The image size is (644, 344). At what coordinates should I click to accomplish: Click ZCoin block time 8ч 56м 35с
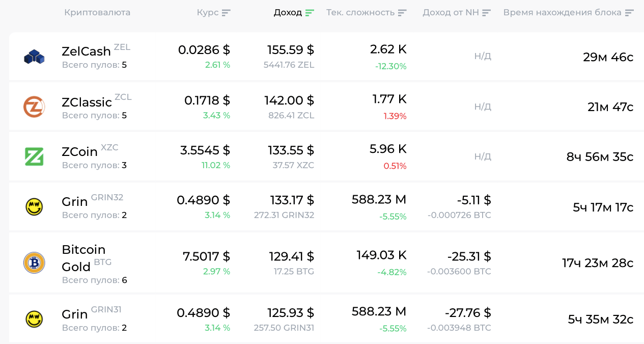click(600, 157)
